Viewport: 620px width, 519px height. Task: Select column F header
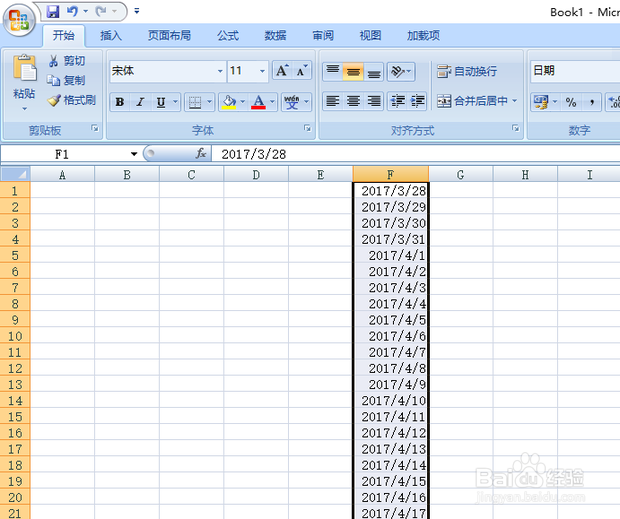point(391,174)
